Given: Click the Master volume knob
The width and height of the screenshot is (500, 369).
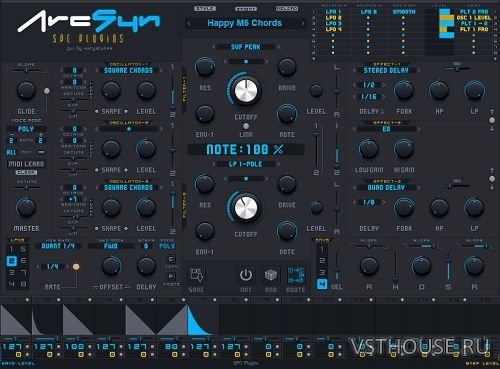Looking at the screenshot, I should coord(26,208).
